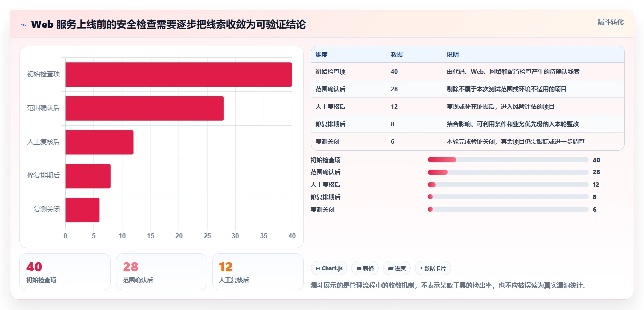Click the 复测关闭 label on the chart axis
This screenshot has width=644, height=310.
[47, 210]
